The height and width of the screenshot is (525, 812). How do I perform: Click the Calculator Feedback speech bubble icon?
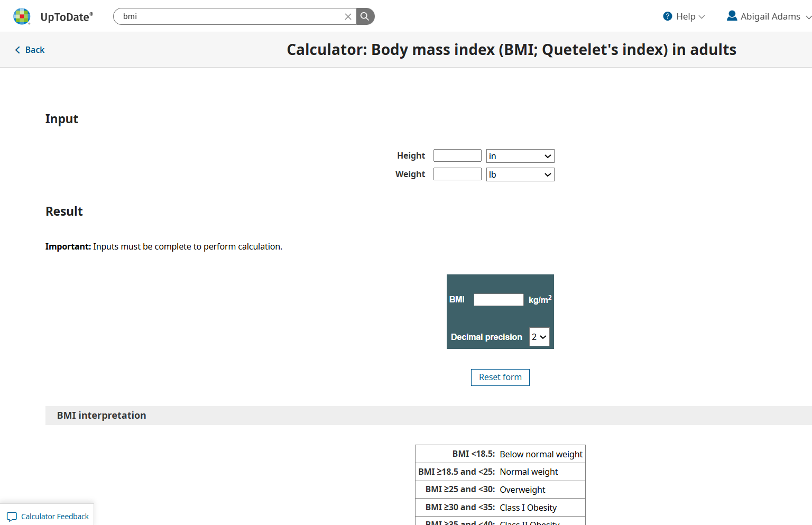click(12, 517)
